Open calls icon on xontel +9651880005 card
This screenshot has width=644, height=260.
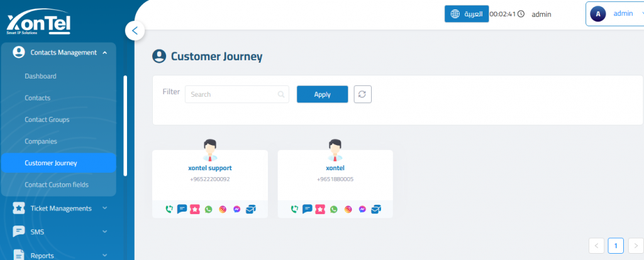(x=294, y=209)
